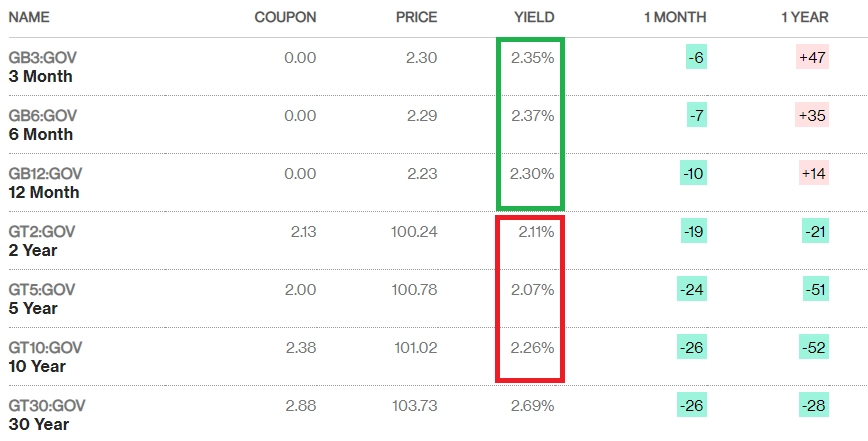
Task: Click the NAME column header
Action: [x=29, y=17]
